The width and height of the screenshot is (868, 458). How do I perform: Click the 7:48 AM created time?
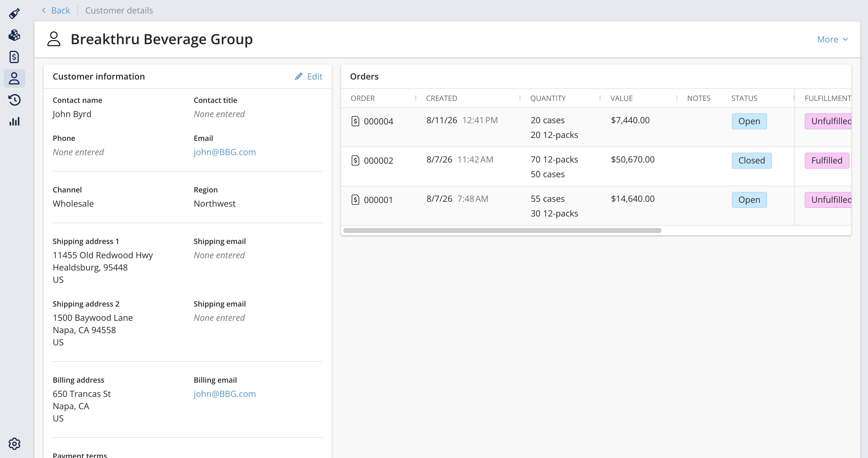point(473,199)
